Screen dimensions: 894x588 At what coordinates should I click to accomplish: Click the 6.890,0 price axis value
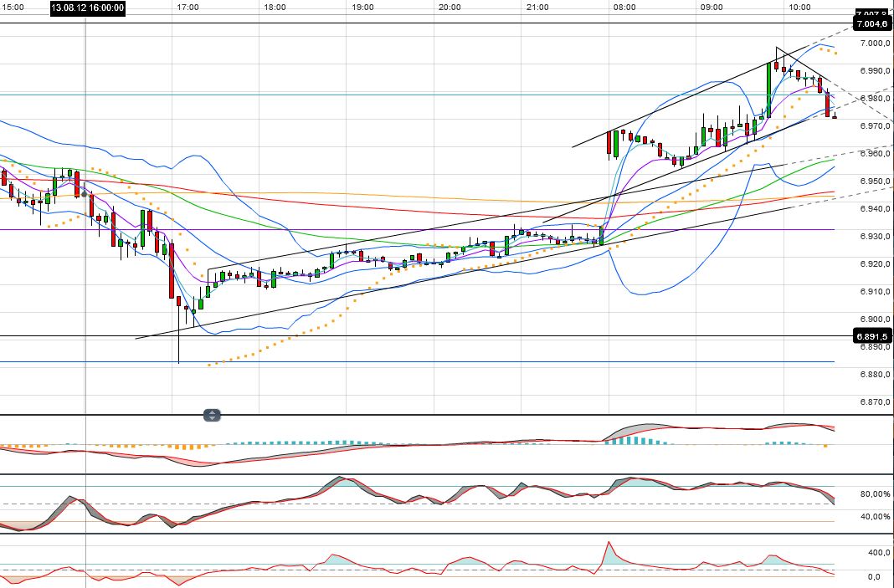coord(876,347)
